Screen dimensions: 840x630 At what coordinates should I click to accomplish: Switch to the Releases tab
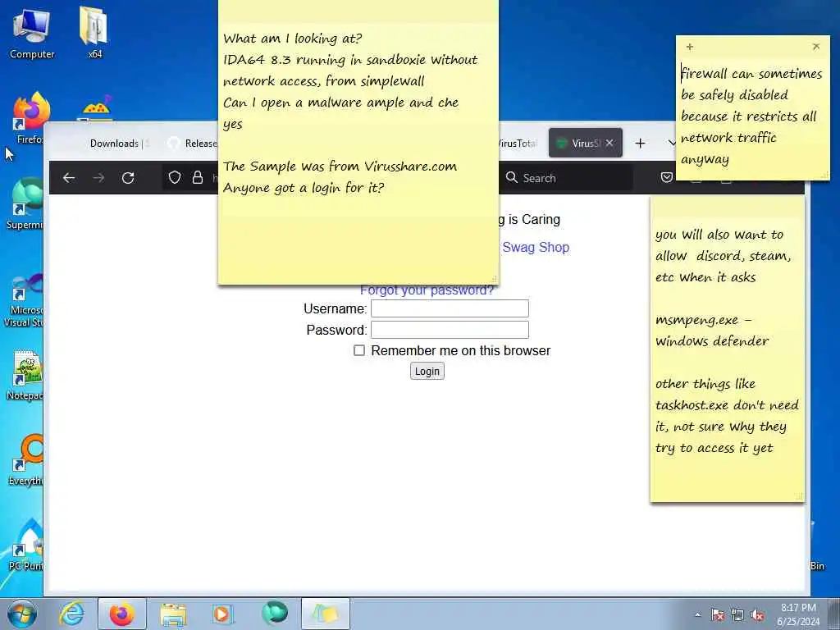coord(190,143)
